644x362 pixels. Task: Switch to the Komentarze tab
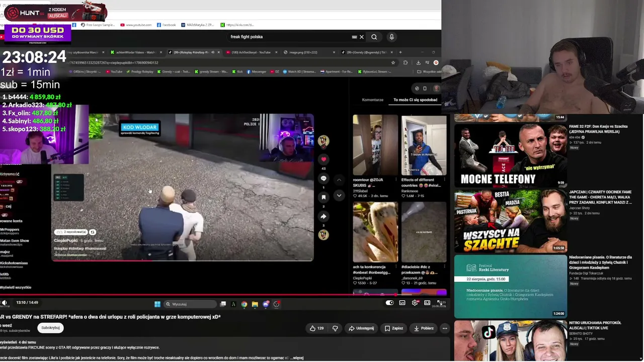pos(372,100)
